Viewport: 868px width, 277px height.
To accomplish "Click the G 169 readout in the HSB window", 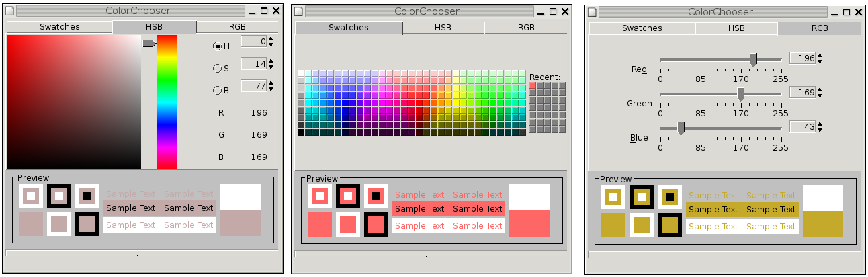I will point(259,135).
